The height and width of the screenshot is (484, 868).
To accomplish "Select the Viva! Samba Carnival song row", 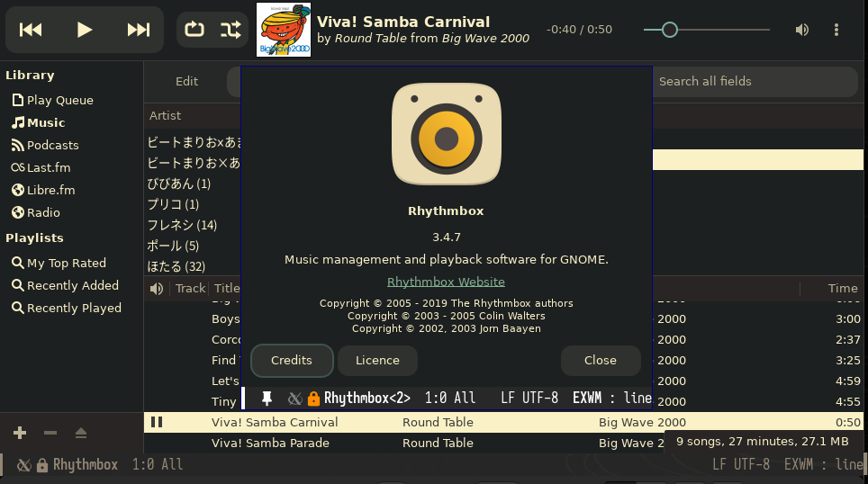I will [503, 423].
